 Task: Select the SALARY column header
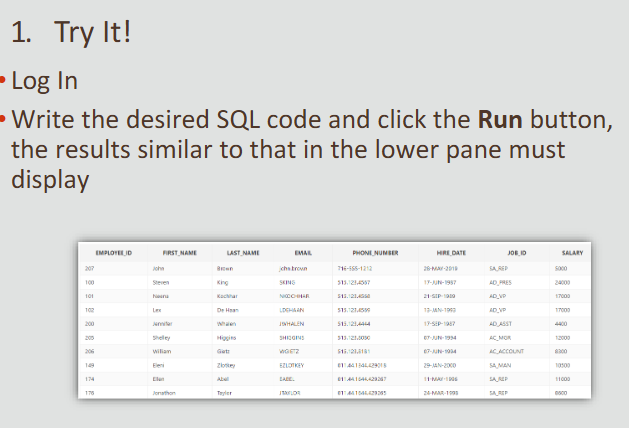(x=572, y=253)
